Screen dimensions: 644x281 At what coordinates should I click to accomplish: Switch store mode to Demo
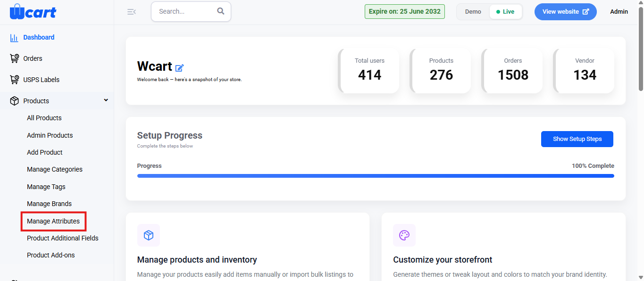[473, 12]
